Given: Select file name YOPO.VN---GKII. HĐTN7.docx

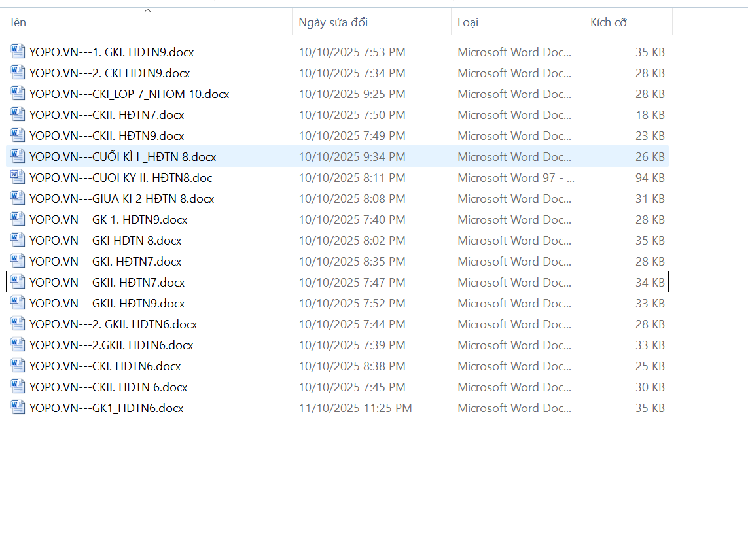Looking at the screenshot, I should coord(107,283).
